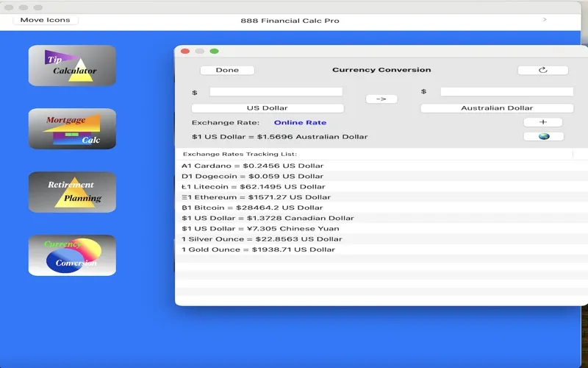Select the Gold Ounce = $1938.71 row
588x368 pixels.
pyautogui.click(x=381, y=250)
